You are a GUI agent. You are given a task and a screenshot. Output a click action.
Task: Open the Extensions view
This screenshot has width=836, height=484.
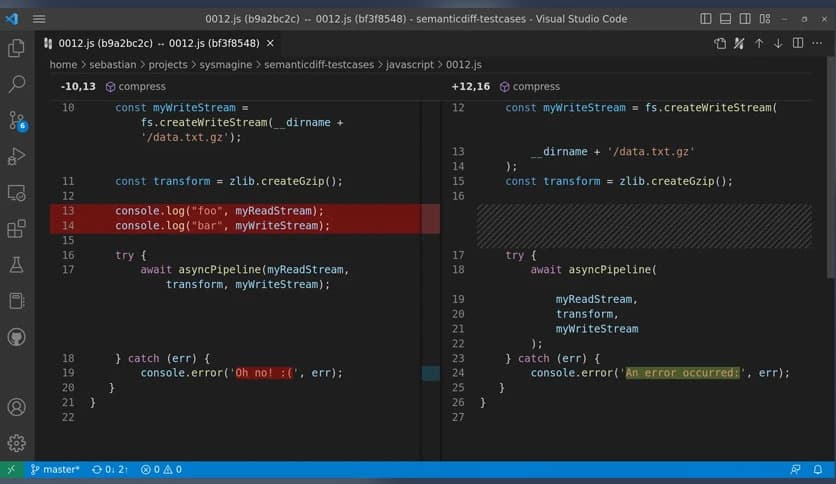(16, 229)
